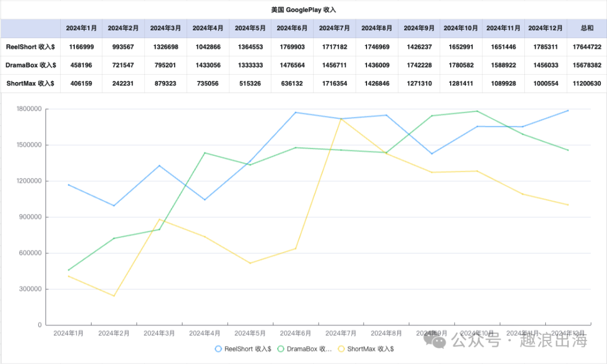
Task: Select cell value 636132
Action: tap(292, 83)
